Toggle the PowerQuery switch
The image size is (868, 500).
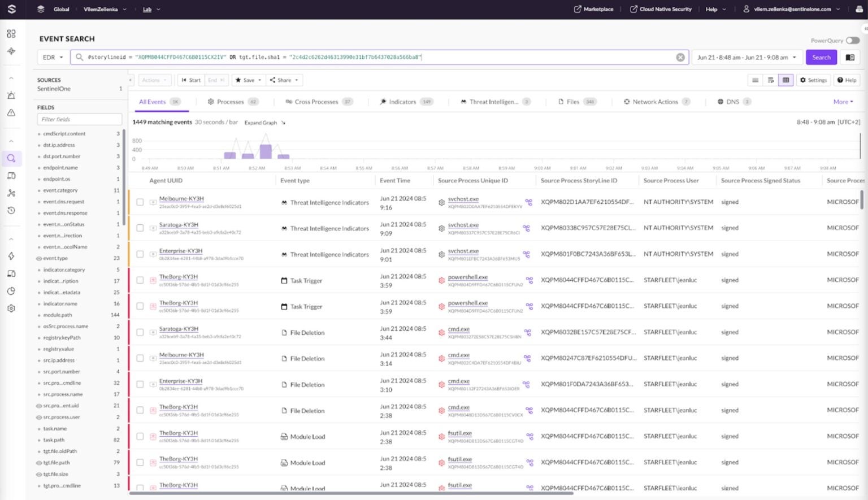click(853, 41)
